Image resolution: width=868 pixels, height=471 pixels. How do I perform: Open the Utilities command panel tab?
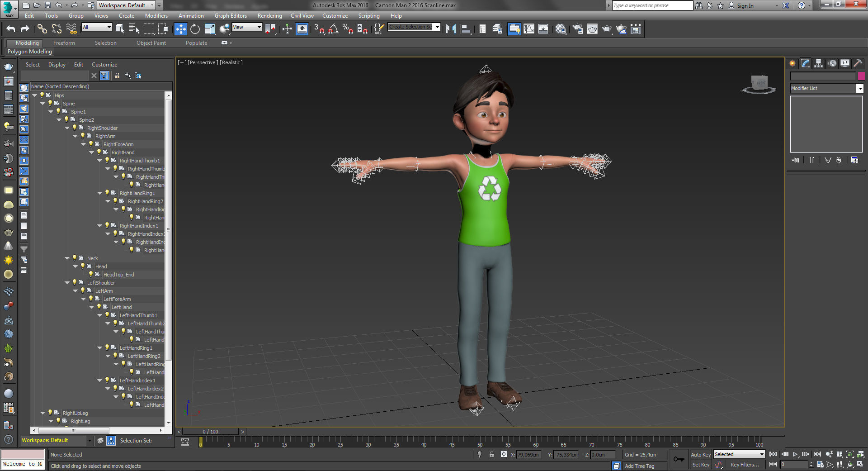858,63
